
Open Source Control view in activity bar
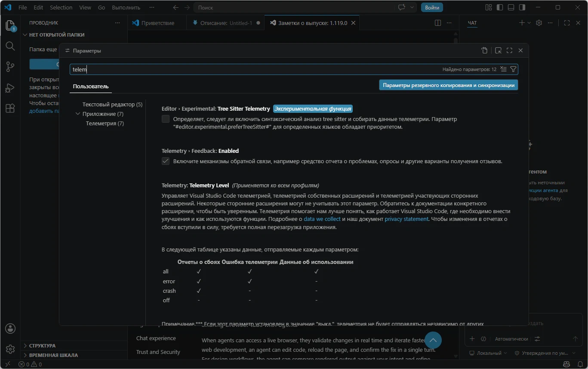pyautogui.click(x=10, y=67)
